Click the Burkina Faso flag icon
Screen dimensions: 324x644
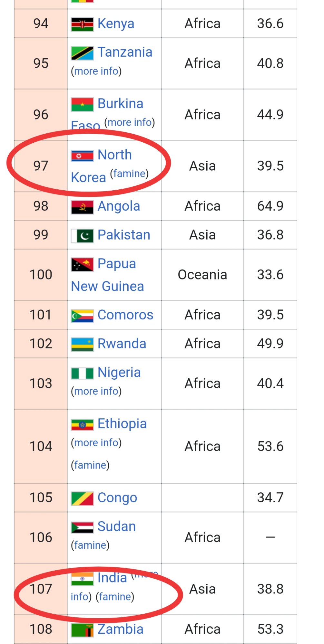click(82, 104)
